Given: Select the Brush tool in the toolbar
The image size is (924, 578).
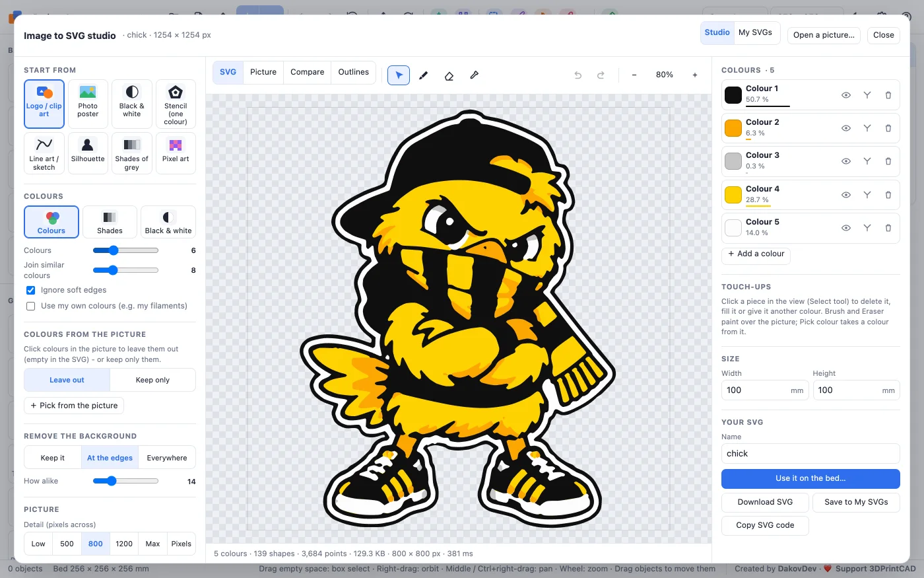Looking at the screenshot, I should (x=424, y=75).
